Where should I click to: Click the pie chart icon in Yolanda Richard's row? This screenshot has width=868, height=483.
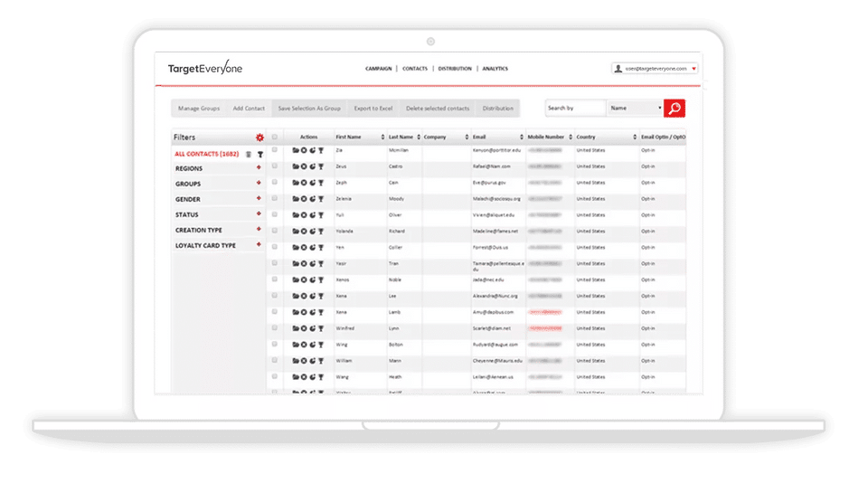[313, 231]
